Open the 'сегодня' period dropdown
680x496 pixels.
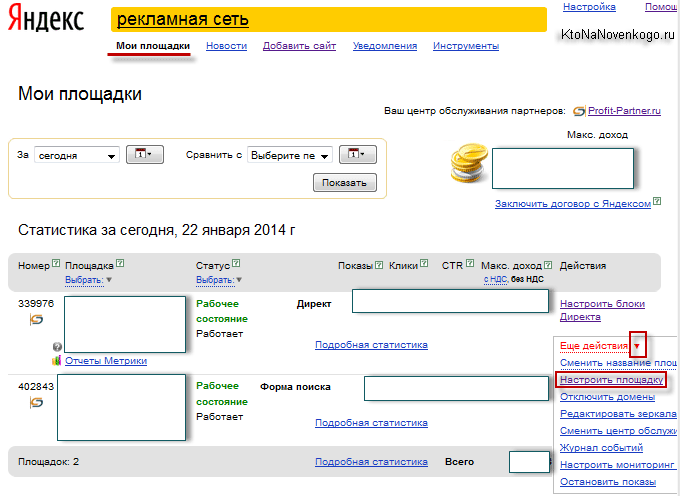tap(77, 155)
